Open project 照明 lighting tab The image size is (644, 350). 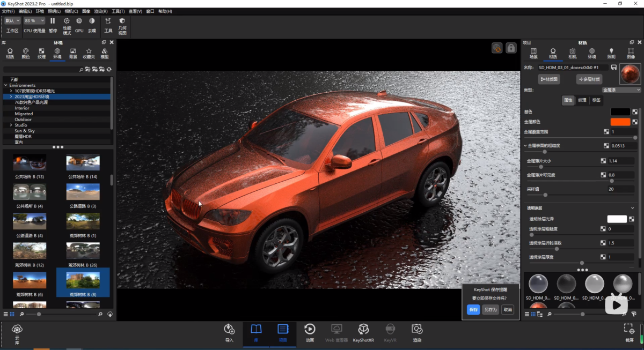(611, 53)
